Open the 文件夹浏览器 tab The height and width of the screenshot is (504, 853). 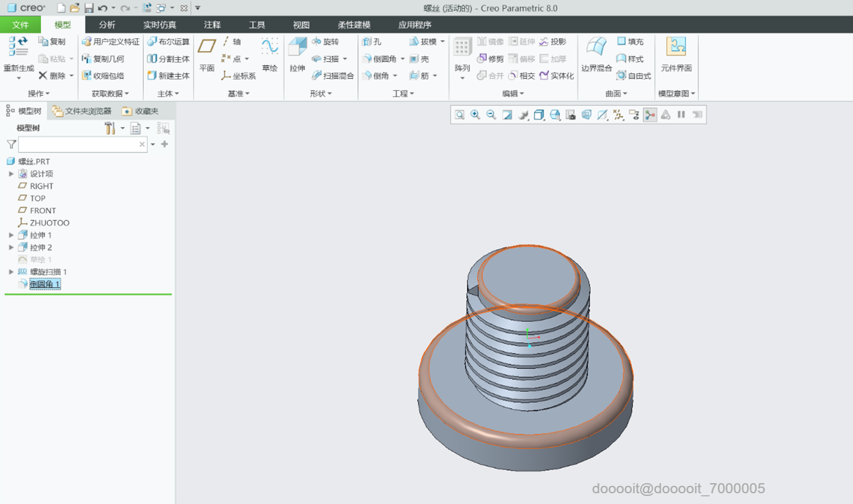(x=82, y=111)
